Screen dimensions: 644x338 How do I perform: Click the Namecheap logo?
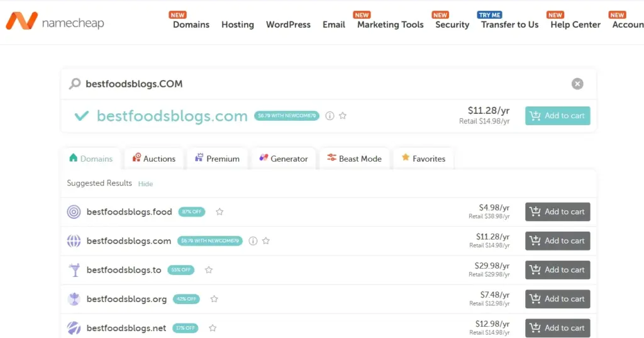tap(55, 22)
